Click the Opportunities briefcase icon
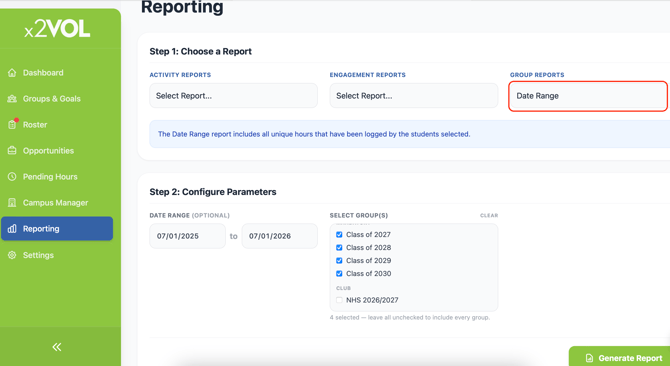 [x=12, y=150]
